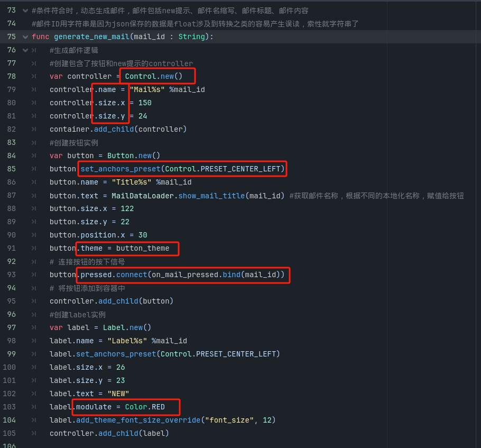Image resolution: width=481 pixels, height=448 pixels.
Task: Click line number 105 in the gutter
Action: click(x=9, y=434)
